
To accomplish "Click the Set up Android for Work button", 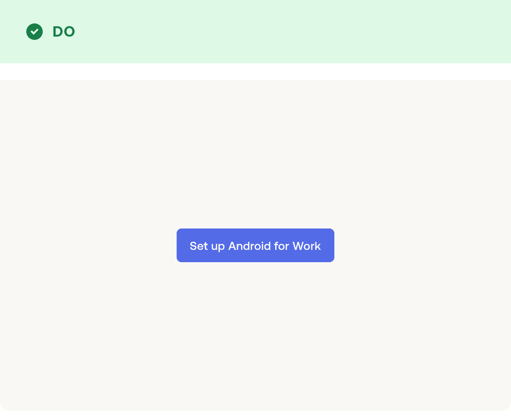I will point(255,245).
